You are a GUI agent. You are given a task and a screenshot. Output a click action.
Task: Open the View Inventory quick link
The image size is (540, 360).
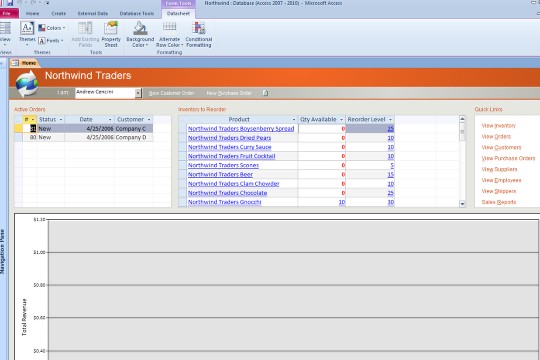[x=498, y=126]
